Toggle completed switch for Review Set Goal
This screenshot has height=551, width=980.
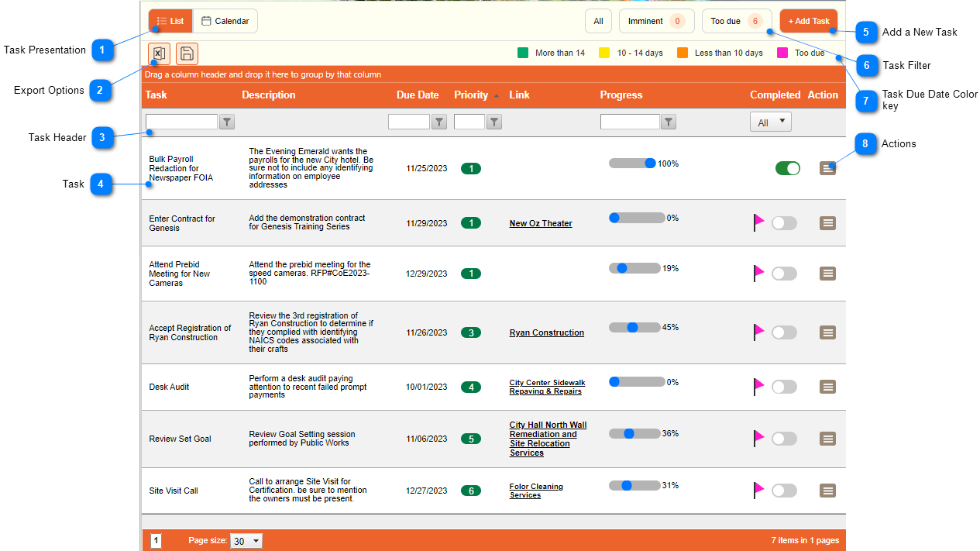coord(783,439)
